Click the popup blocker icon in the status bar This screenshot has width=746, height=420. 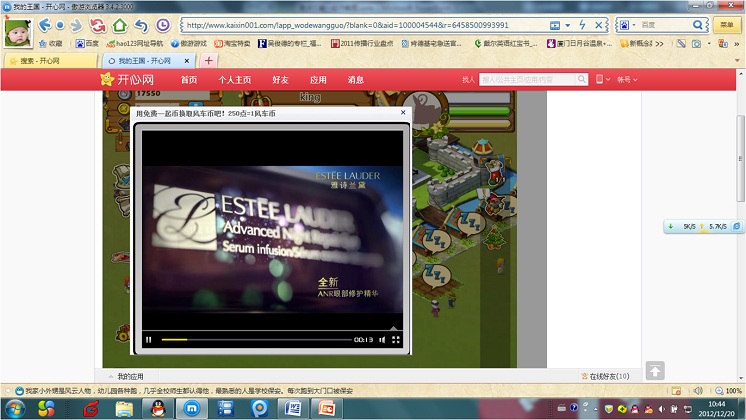click(676, 391)
